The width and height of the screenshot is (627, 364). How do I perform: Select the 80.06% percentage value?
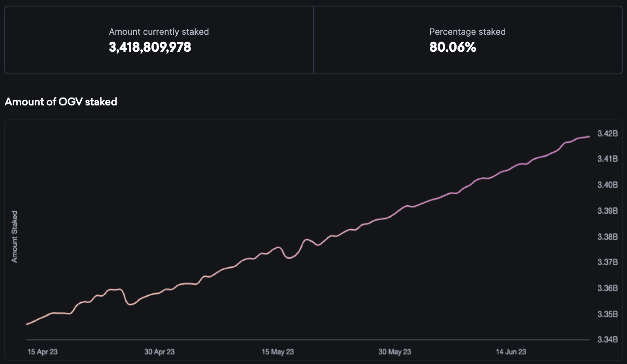pos(452,47)
